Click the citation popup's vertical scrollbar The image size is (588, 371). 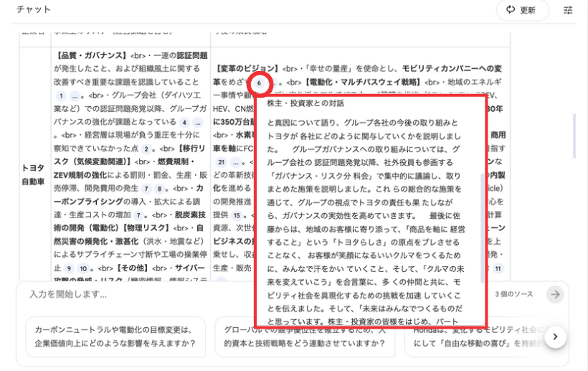point(482,215)
